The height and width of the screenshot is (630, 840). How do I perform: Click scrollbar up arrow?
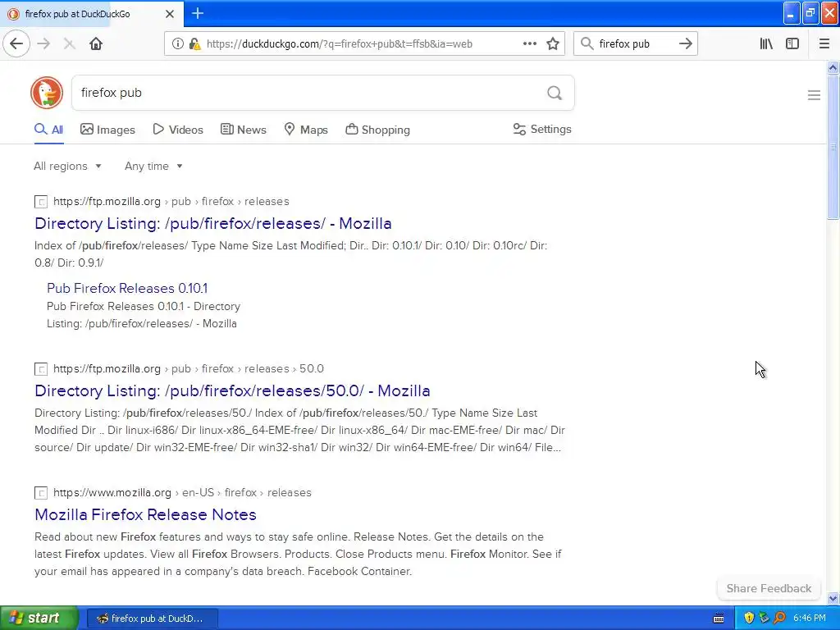(833, 67)
